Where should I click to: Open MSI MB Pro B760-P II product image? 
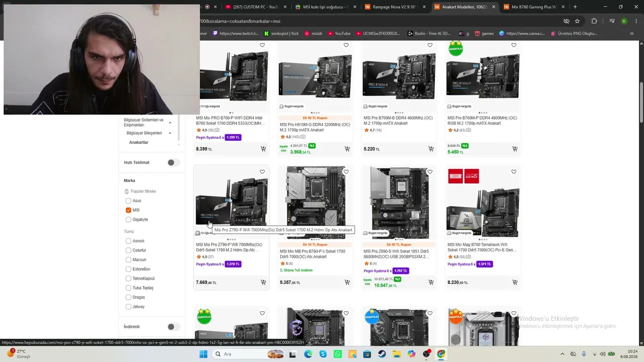pyautogui.click(x=315, y=203)
